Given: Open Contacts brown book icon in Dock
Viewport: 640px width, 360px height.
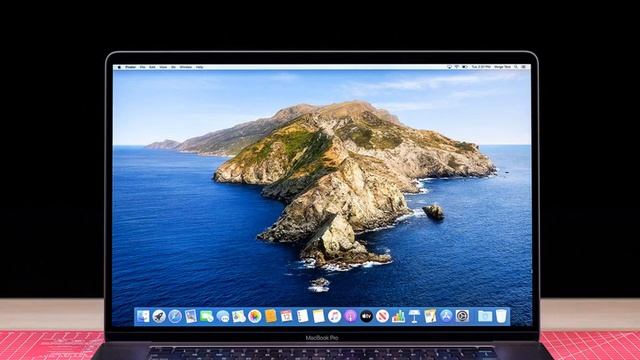Looking at the screenshot, I should [x=271, y=316].
